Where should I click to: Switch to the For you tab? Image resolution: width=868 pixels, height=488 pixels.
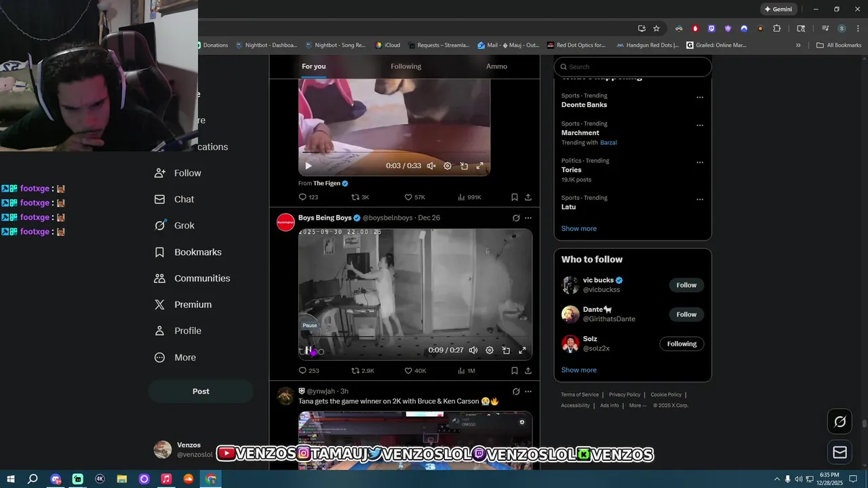314,66
